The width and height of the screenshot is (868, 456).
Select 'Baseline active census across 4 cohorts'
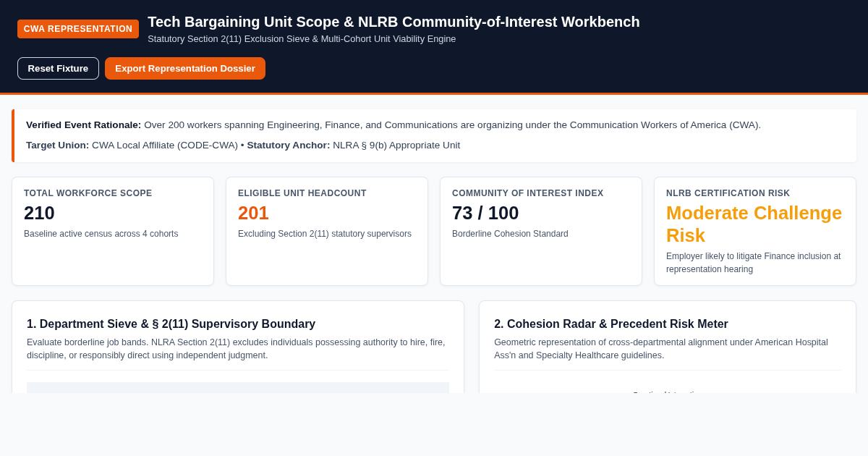(x=101, y=234)
